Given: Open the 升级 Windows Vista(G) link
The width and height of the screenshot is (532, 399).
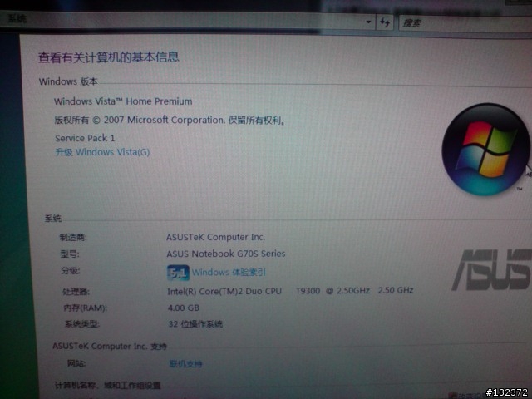Looking at the screenshot, I should (x=102, y=152).
